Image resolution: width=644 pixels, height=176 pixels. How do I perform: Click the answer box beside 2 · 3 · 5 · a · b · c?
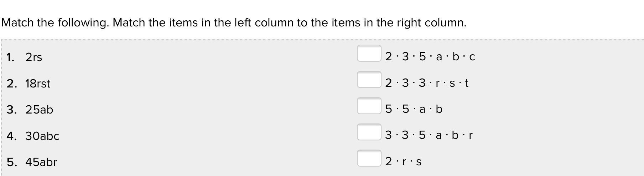[369, 54]
